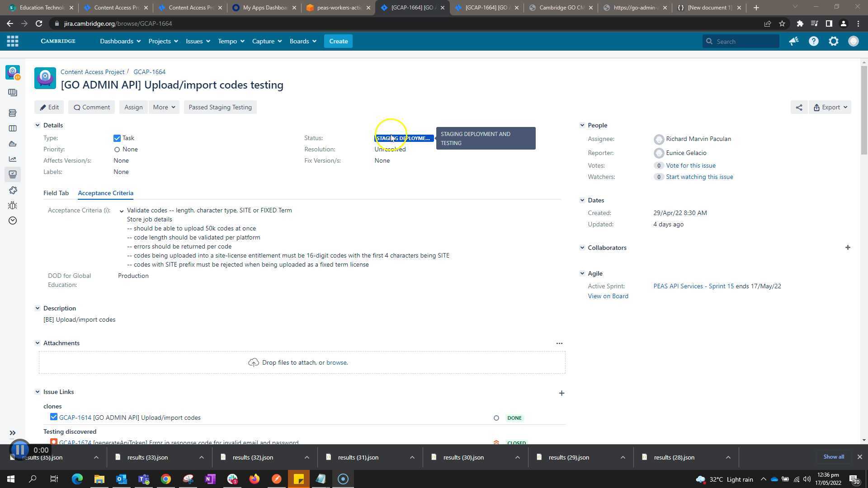Open the Attachments options ellipsis menu
Viewport: 868px width, 488px height.
[559, 343]
